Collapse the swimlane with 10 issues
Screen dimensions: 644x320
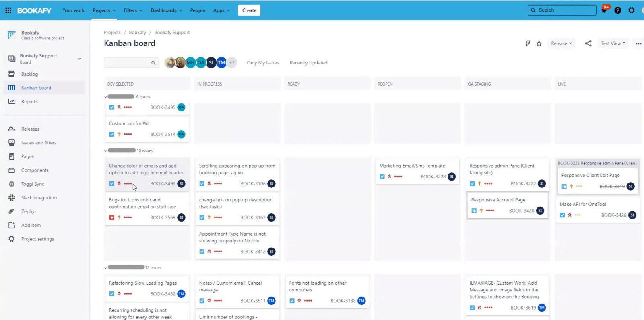[105, 151]
